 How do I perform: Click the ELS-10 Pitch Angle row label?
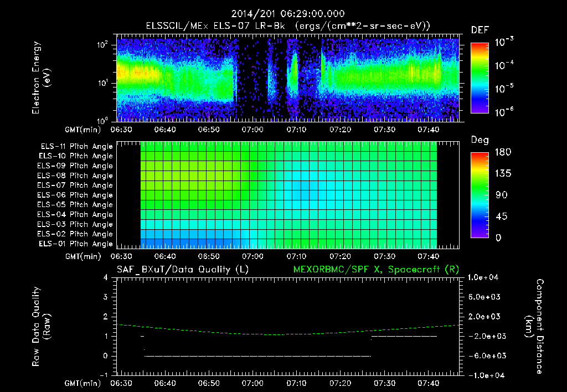point(76,156)
